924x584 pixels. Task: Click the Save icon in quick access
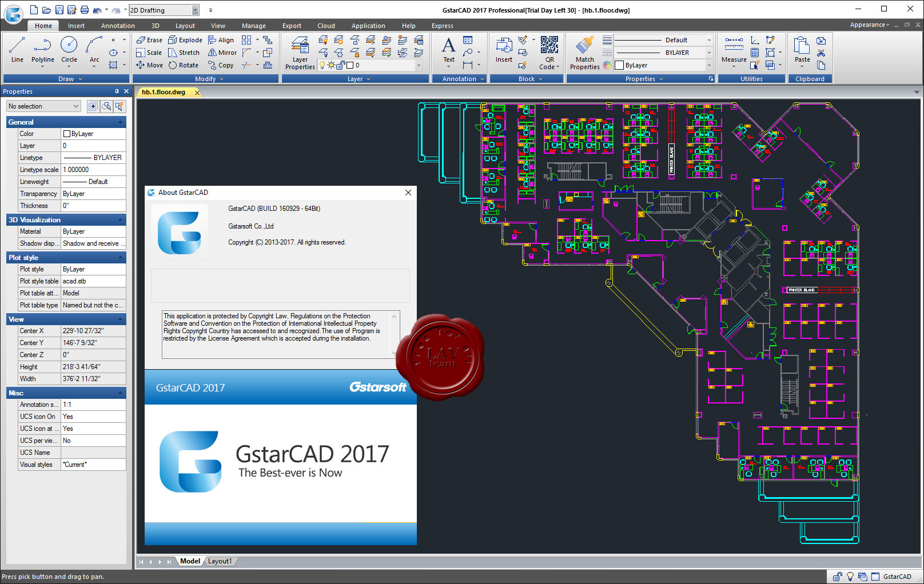[x=59, y=10]
